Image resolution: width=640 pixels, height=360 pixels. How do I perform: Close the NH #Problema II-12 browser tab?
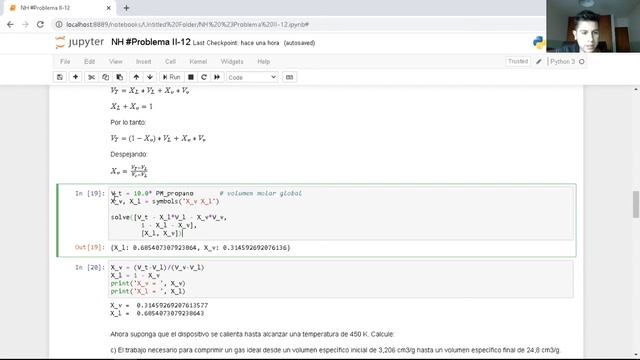point(109,8)
